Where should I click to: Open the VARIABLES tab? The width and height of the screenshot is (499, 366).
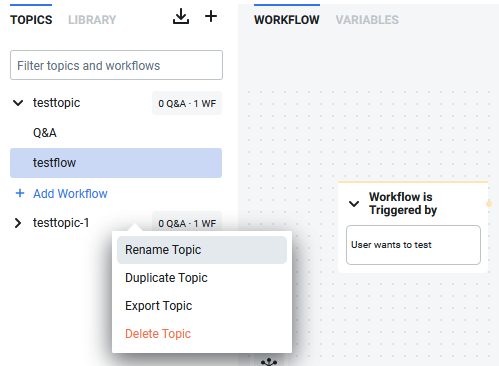click(367, 20)
